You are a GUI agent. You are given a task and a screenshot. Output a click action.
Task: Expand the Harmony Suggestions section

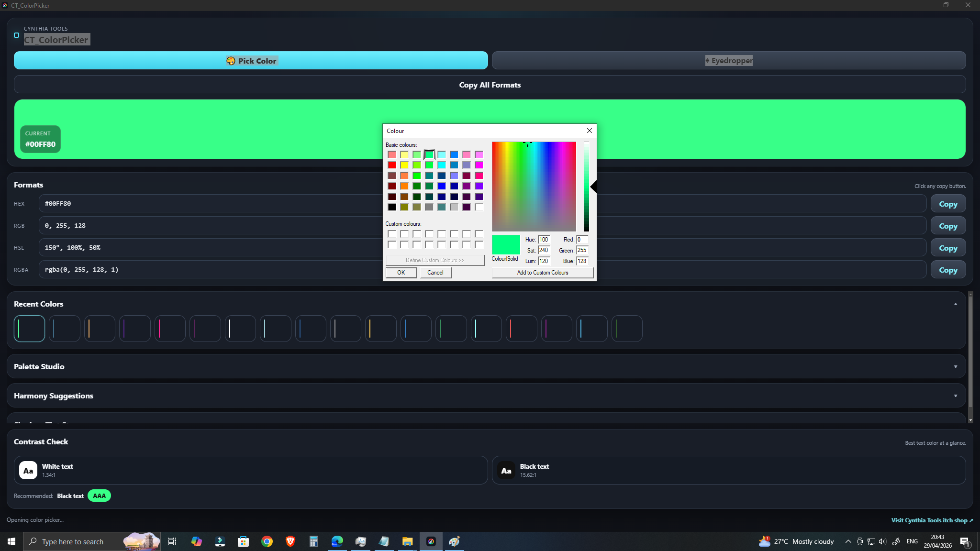point(955,396)
